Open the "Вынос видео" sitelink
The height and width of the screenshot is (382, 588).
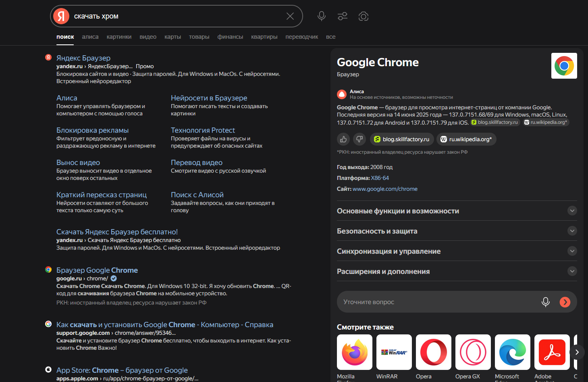click(78, 163)
